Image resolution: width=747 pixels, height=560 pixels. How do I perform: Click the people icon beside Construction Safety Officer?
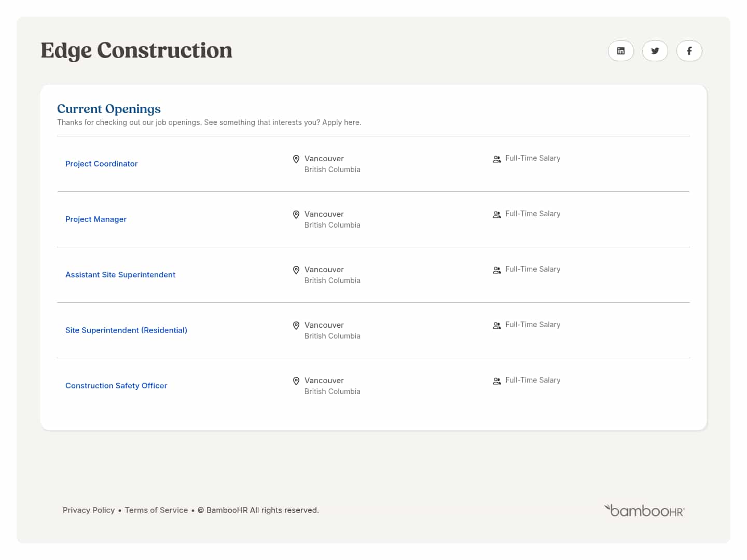[496, 381]
